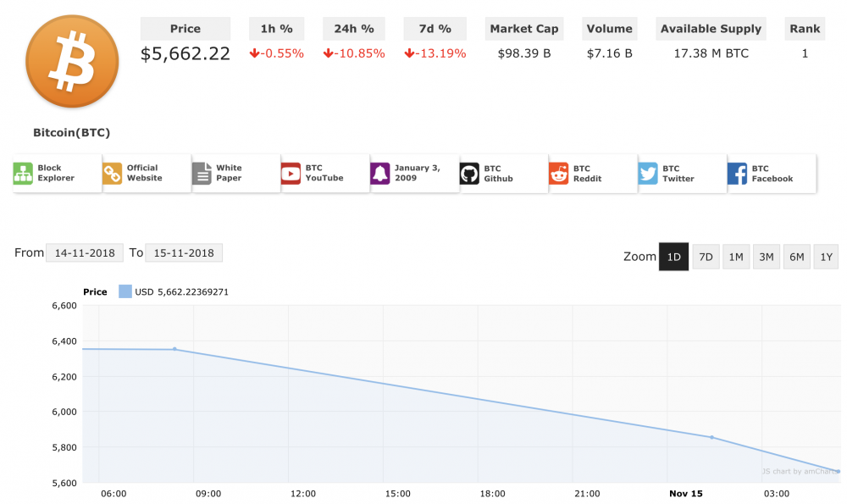Choose the 3M zoom period
This screenshot has height=504, width=847.
click(x=767, y=257)
